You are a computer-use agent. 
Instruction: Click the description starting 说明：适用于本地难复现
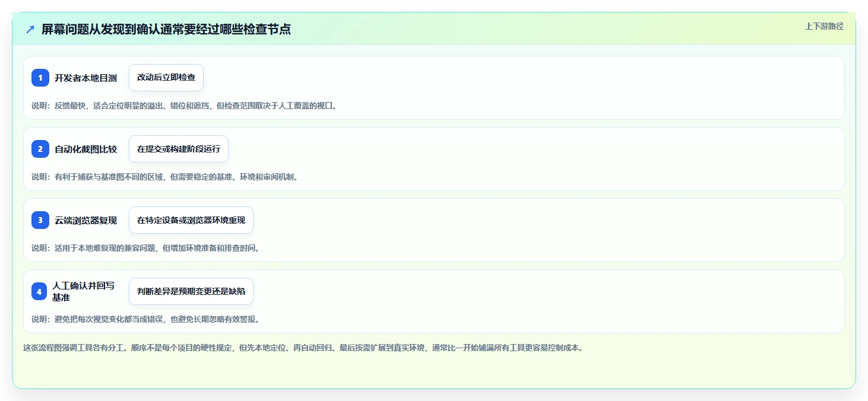coord(145,248)
